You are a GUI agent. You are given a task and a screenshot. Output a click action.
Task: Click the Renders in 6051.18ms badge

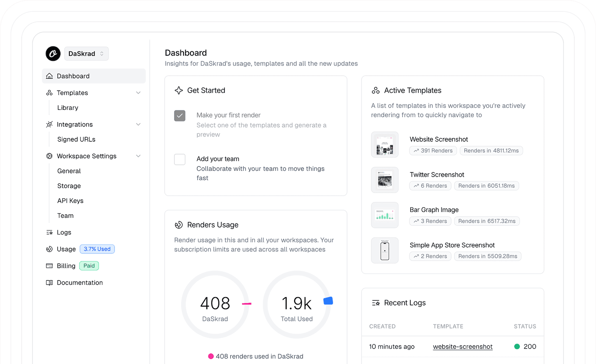[x=487, y=186]
